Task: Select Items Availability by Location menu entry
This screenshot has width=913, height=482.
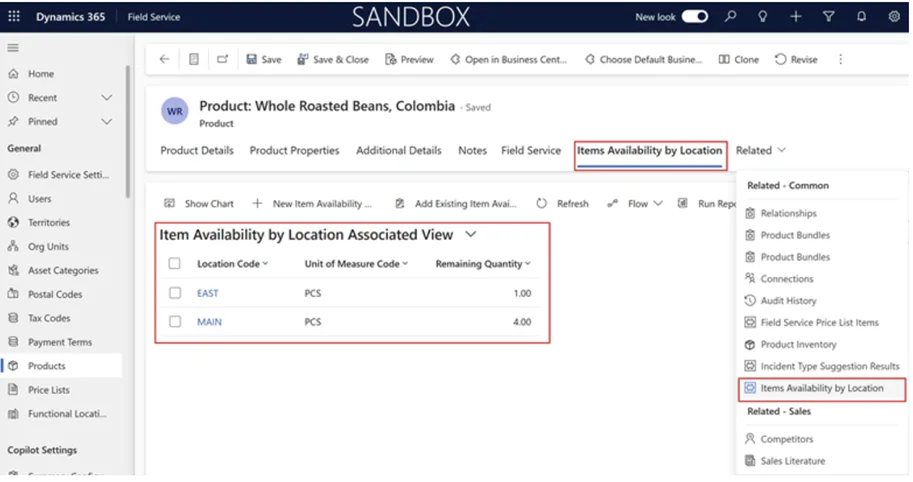Action: coord(822,388)
